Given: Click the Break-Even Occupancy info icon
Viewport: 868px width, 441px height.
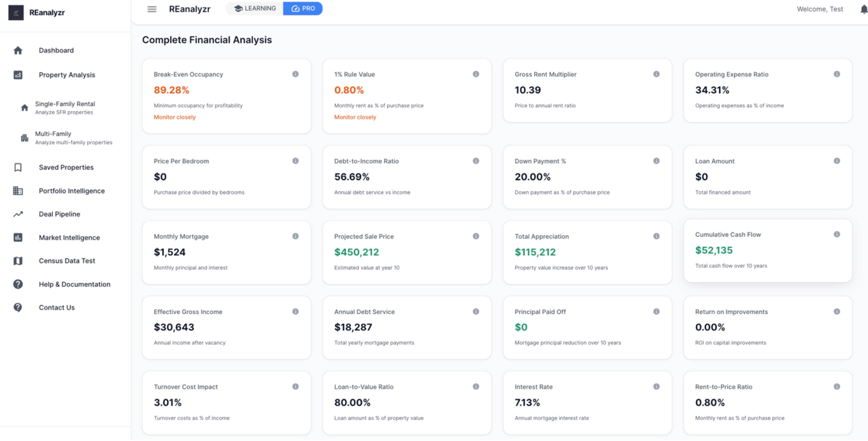Looking at the screenshot, I should click(295, 74).
